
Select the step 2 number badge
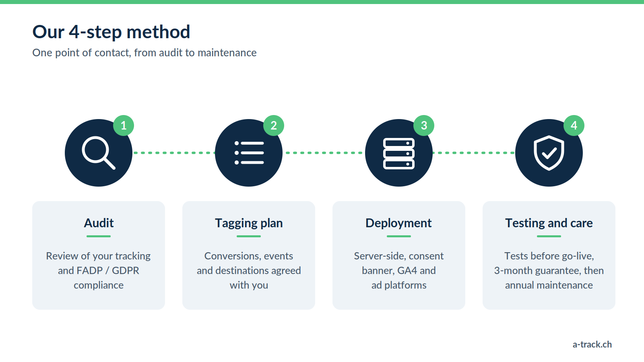(274, 125)
